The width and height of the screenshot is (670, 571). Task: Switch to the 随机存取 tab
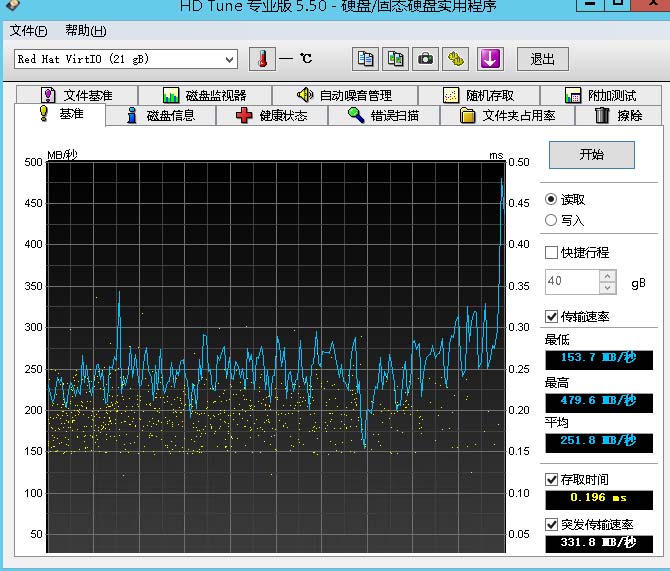point(479,95)
